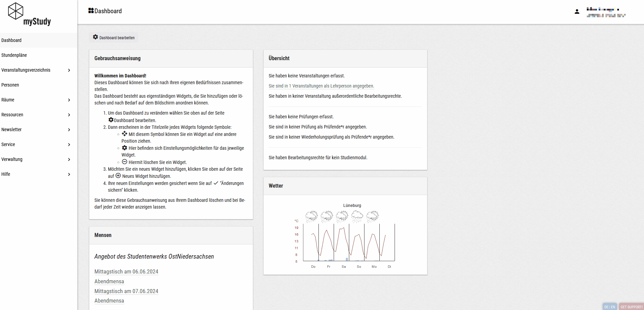Expand the Hilfe submenu chevron
The width and height of the screenshot is (644, 310).
[x=69, y=174]
